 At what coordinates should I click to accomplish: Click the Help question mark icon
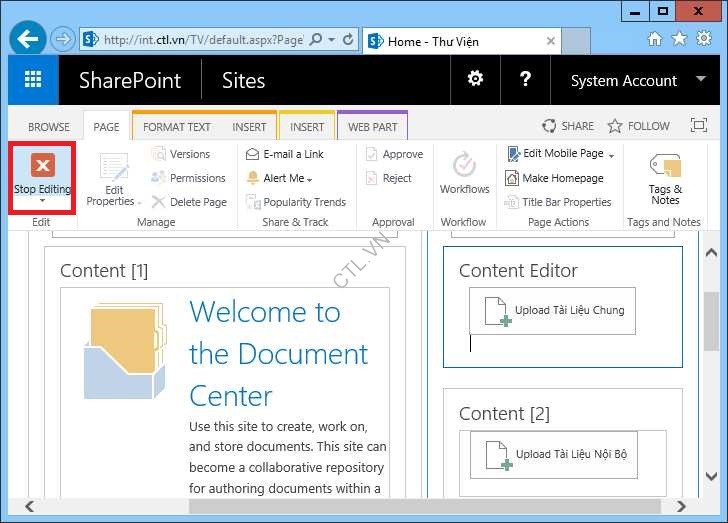[x=527, y=80]
